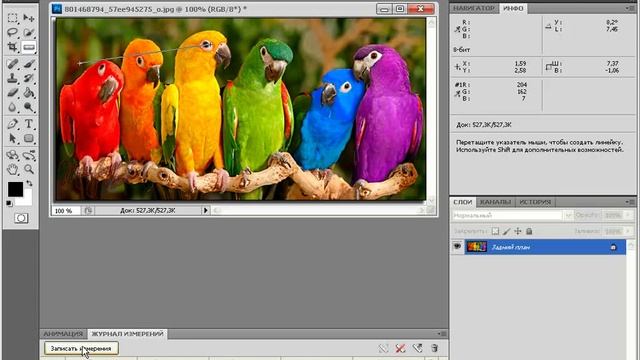Click delete measurements trash icon
Viewport: 640px width, 360px height.
click(x=434, y=348)
